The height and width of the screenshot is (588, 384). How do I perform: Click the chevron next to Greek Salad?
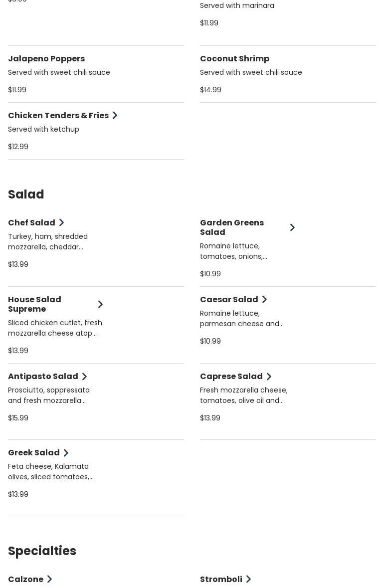coord(66,453)
